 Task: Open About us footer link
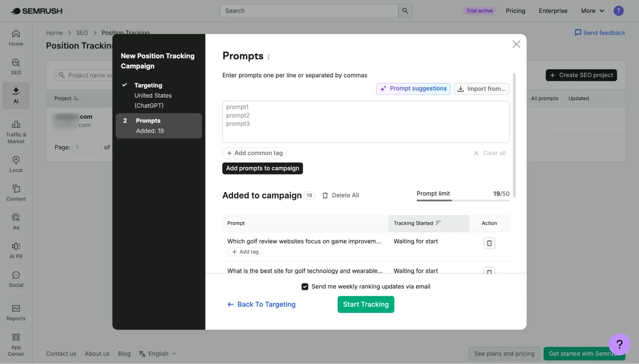tap(97, 354)
